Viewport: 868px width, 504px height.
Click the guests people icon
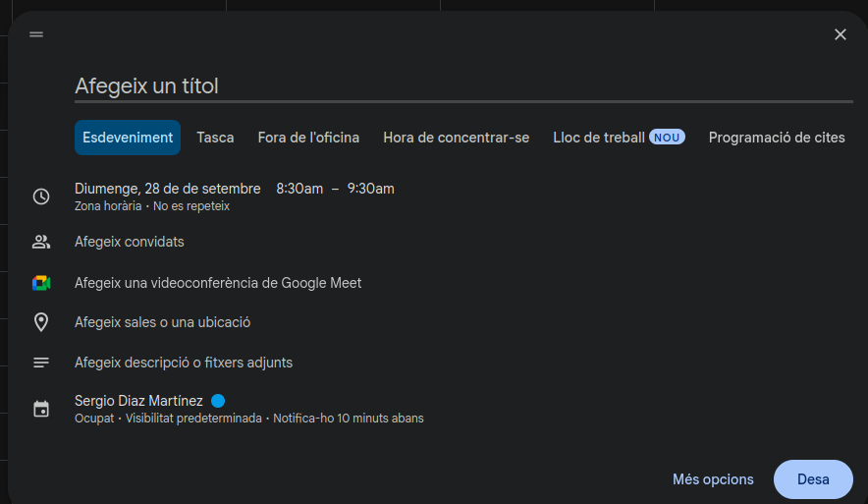click(x=41, y=242)
